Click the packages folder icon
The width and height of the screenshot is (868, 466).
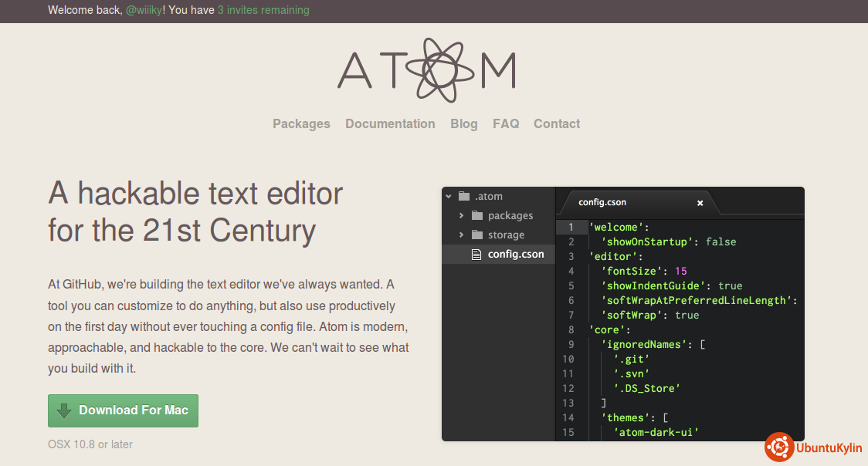[476, 215]
